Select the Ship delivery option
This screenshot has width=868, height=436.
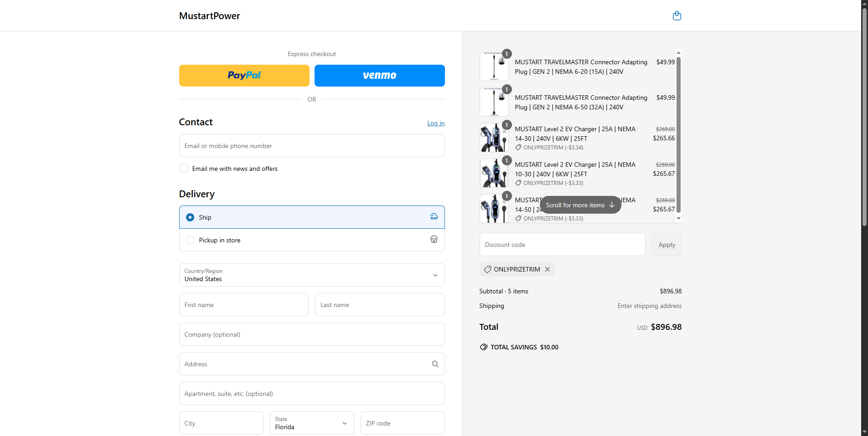tap(312, 217)
